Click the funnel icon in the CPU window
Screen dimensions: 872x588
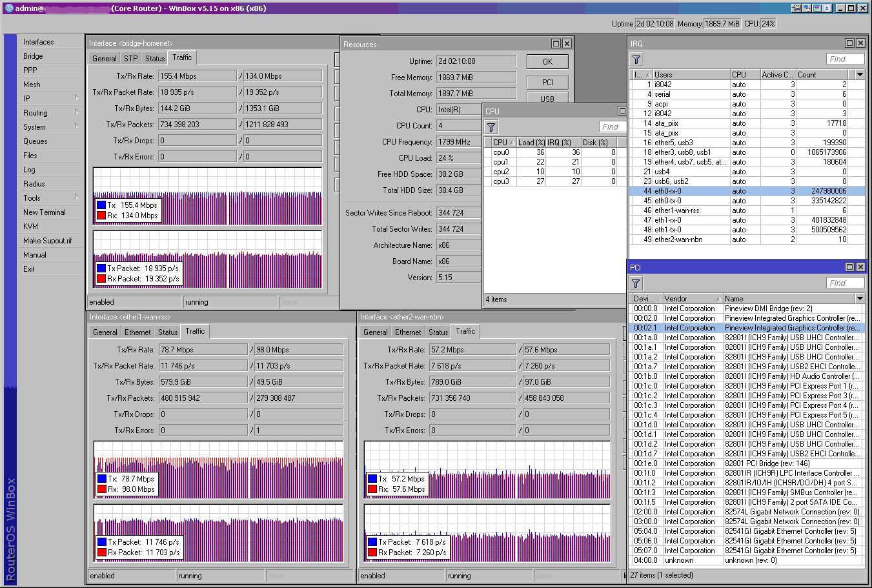pos(492,127)
